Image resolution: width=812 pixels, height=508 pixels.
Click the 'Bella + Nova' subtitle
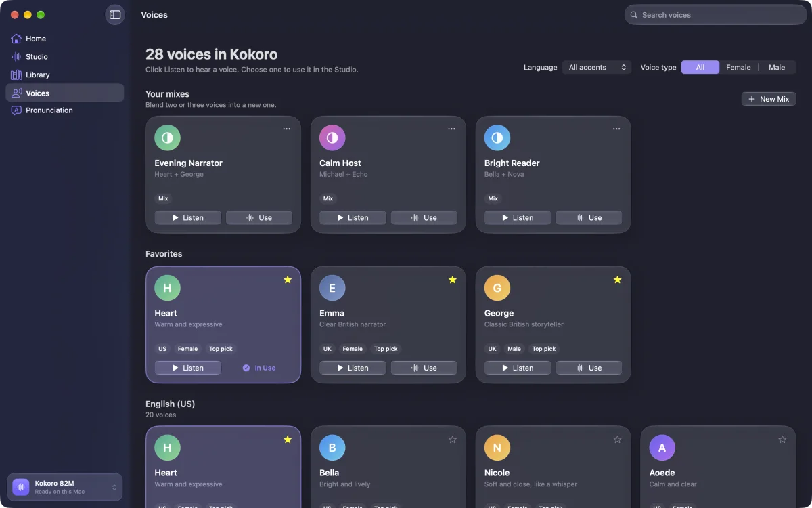click(504, 175)
